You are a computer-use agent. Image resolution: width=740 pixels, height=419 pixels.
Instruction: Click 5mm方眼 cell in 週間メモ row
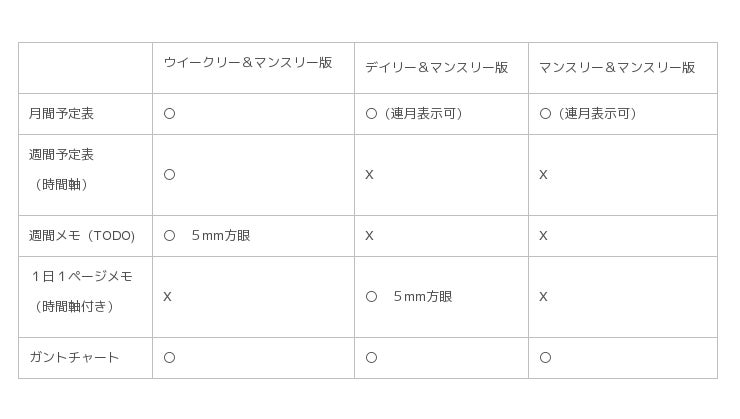tap(207, 236)
